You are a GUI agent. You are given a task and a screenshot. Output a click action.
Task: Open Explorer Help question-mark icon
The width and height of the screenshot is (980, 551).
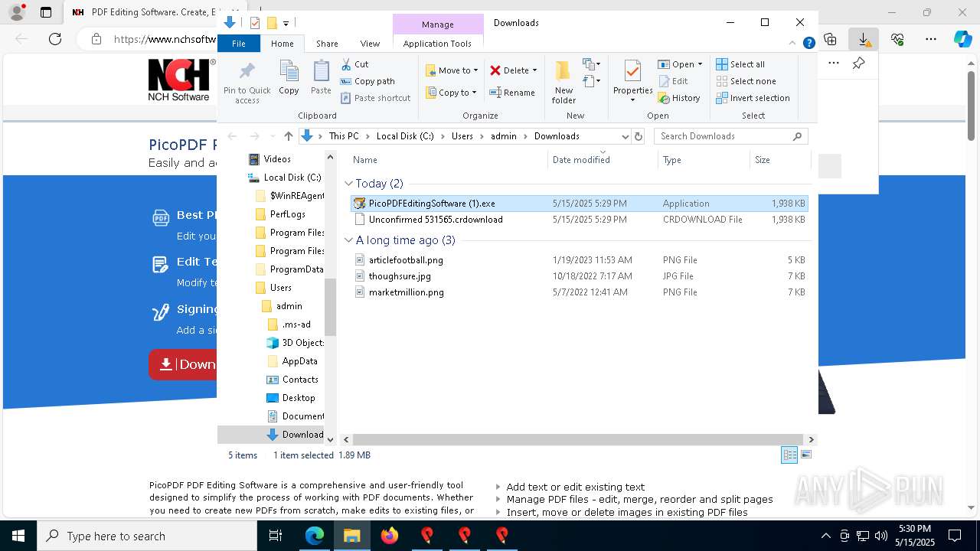[x=808, y=44]
